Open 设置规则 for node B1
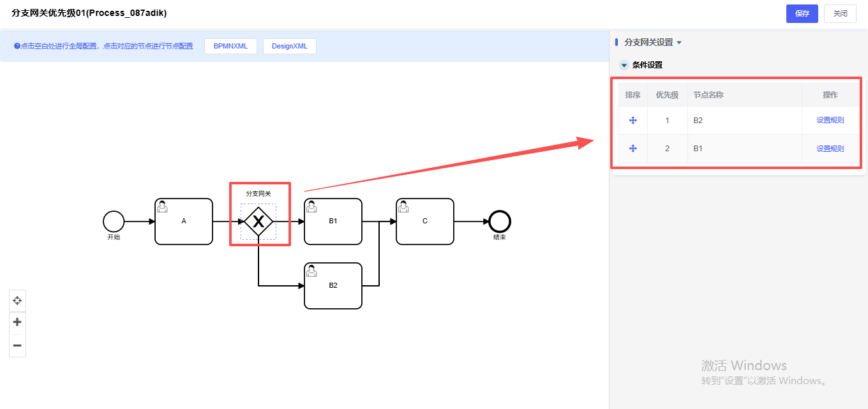The height and width of the screenshot is (409, 868). tap(830, 149)
